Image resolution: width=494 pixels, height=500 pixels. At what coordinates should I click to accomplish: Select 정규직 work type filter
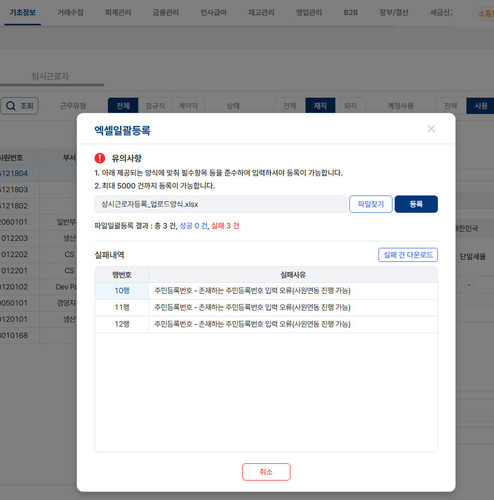point(155,106)
